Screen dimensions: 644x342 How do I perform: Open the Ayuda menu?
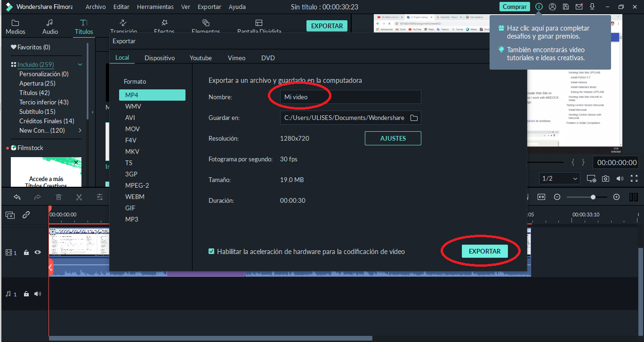tap(237, 7)
